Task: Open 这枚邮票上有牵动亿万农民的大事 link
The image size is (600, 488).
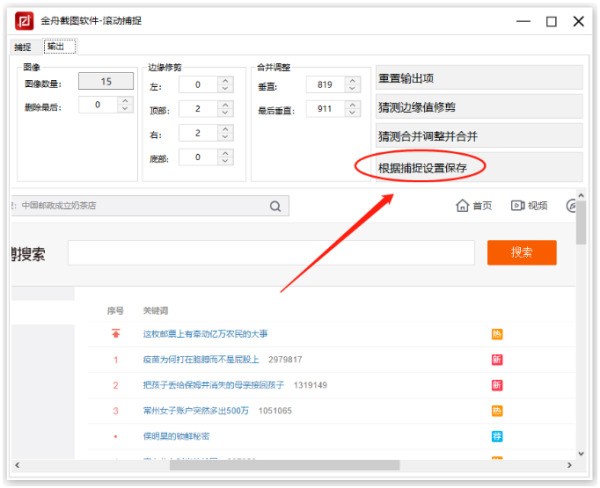Action: click(205, 334)
